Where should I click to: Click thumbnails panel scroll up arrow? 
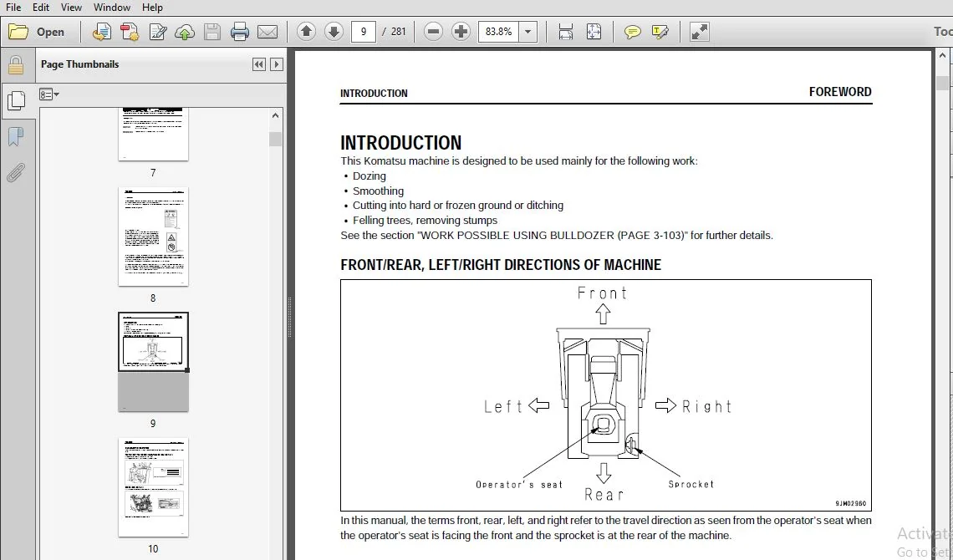tap(275, 115)
